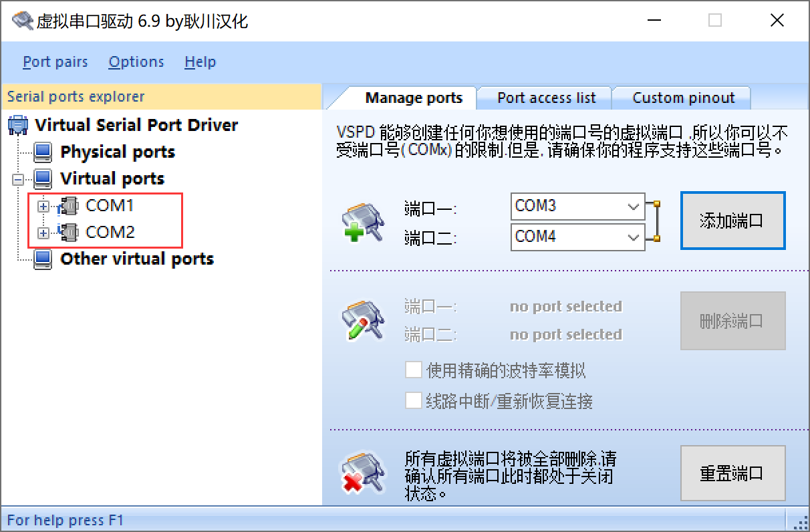Click the Virtual Serial Port Driver root icon
810x532 pixels.
pos(18,125)
